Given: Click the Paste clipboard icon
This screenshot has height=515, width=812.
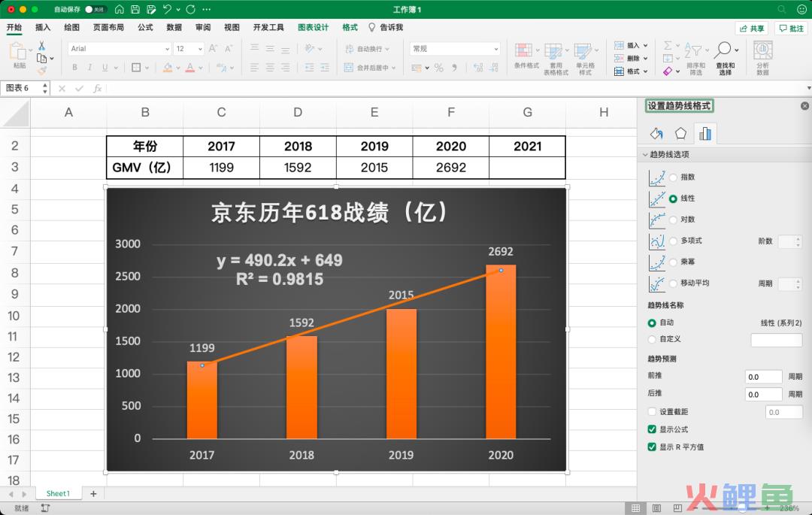Looking at the screenshot, I should point(18,51).
